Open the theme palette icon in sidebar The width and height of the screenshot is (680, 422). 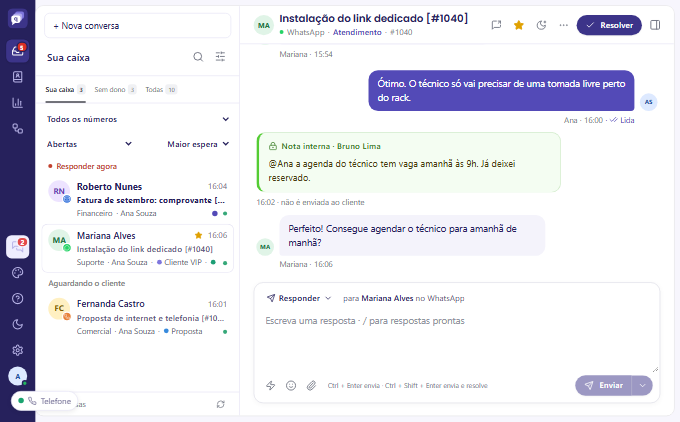(17, 273)
